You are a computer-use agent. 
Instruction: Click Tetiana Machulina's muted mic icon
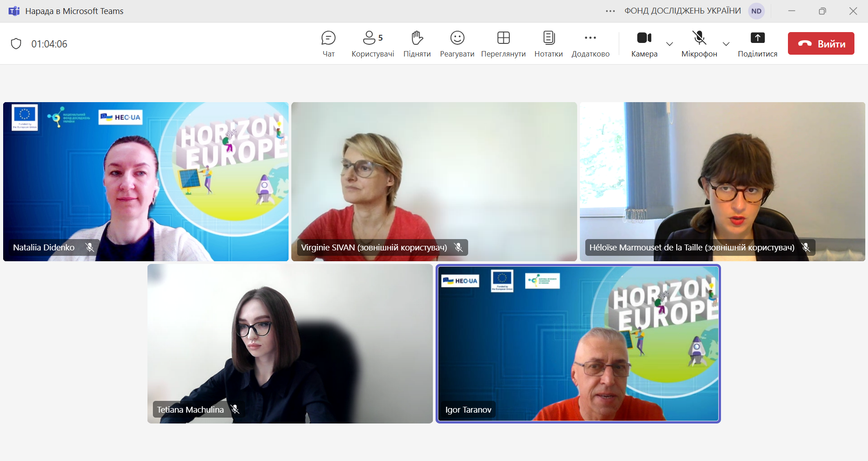pyautogui.click(x=235, y=409)
